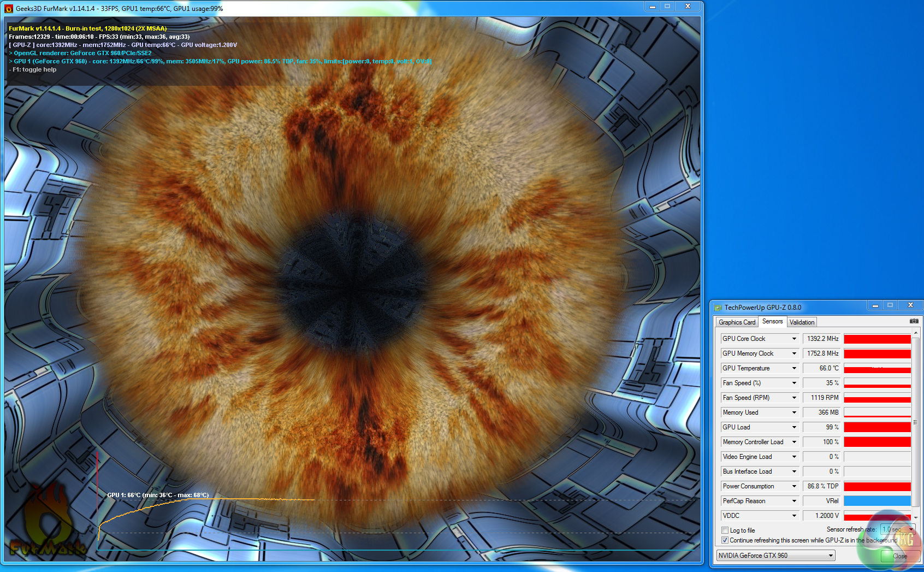Click the 1119 RPM fan speed value

click(x=822, y=398)
